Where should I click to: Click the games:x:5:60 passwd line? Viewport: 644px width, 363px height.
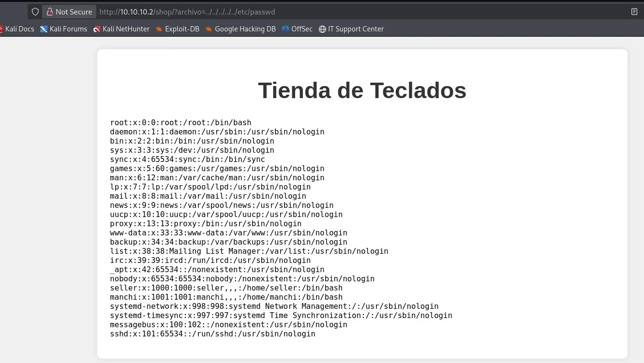tap(217, 169)
